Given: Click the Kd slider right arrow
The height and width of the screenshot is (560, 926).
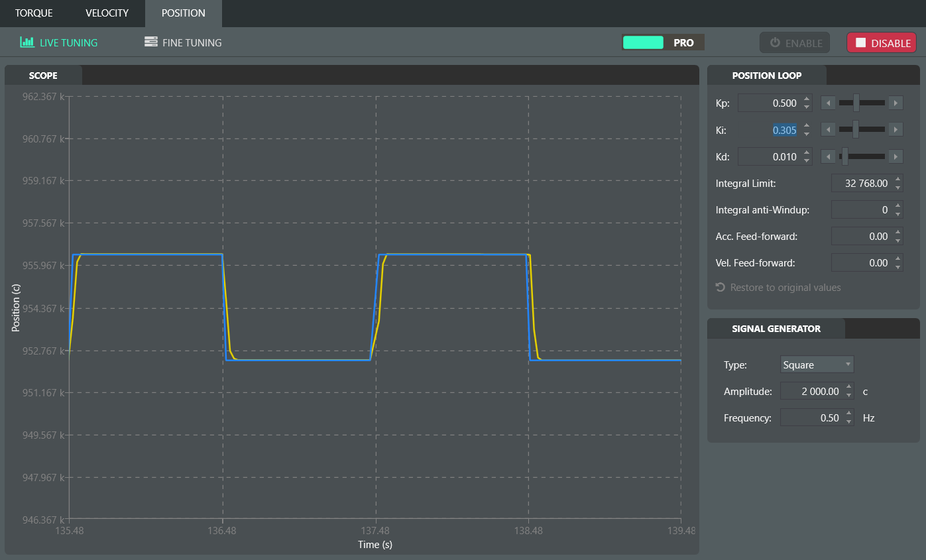Looking at the screenshot, I should 896,156.
